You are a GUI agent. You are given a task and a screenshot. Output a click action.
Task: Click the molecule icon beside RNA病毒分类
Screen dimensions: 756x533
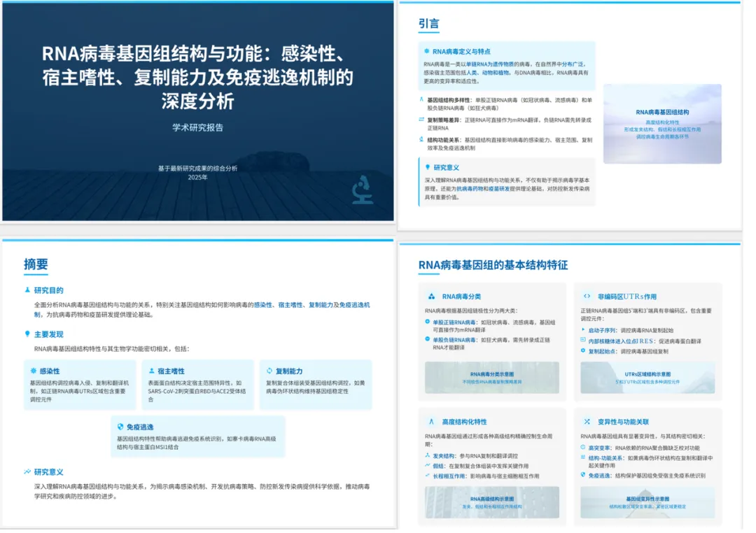432,297
